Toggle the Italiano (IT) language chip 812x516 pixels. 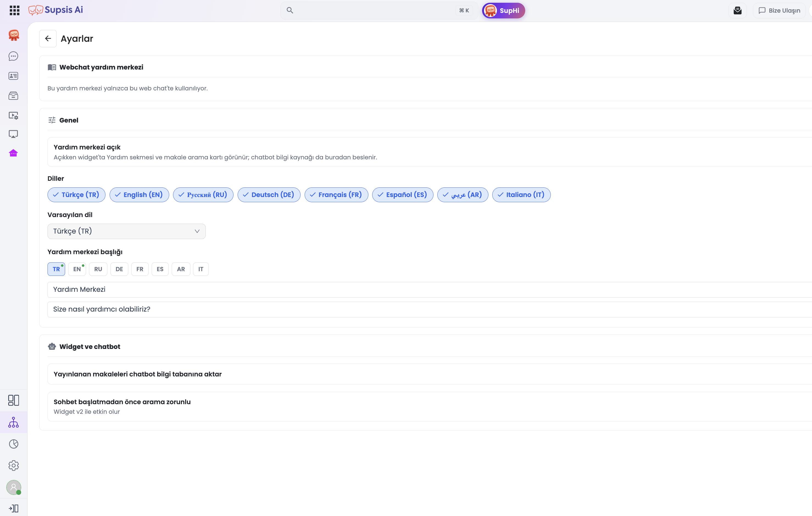point(521,195)
